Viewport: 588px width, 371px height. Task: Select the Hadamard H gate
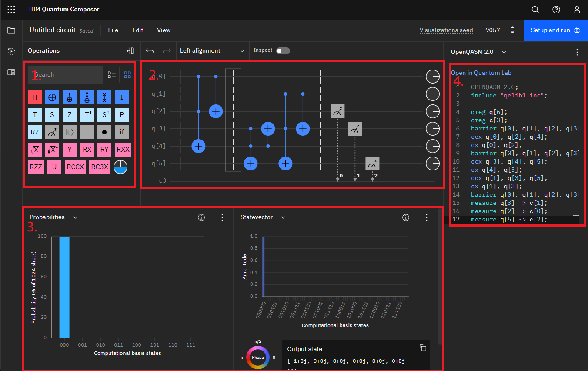click(x=34, y=98)
